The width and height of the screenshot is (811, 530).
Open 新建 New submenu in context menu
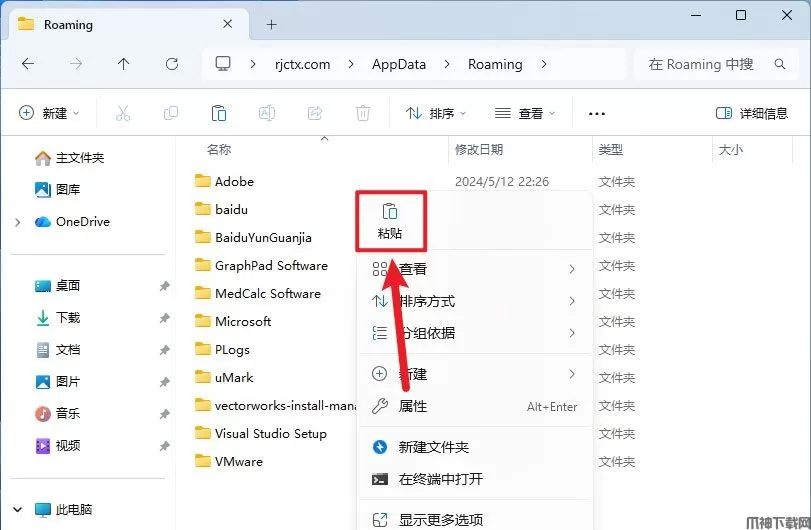tap(474, 374)
